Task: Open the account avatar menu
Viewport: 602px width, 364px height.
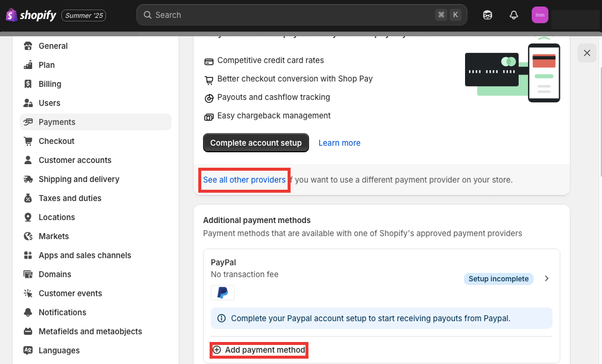Action: pos(540,15)
